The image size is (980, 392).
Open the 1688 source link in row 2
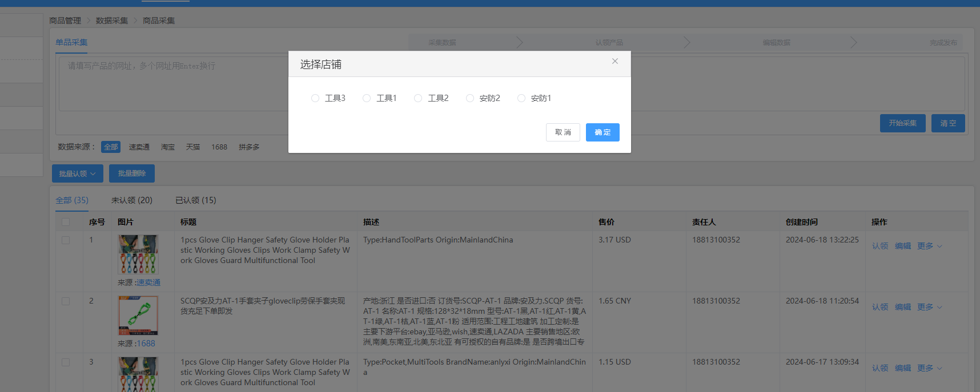coord(146,343)
